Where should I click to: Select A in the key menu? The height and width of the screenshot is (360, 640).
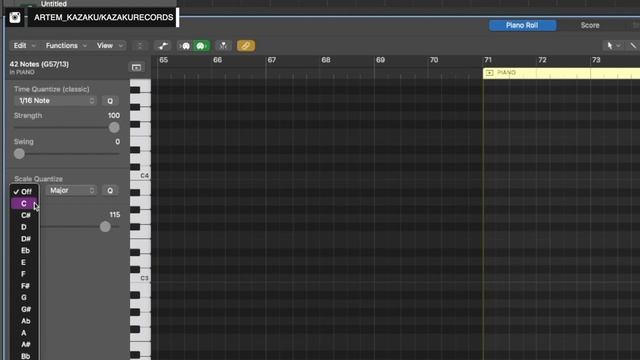(x=24, y=333)
